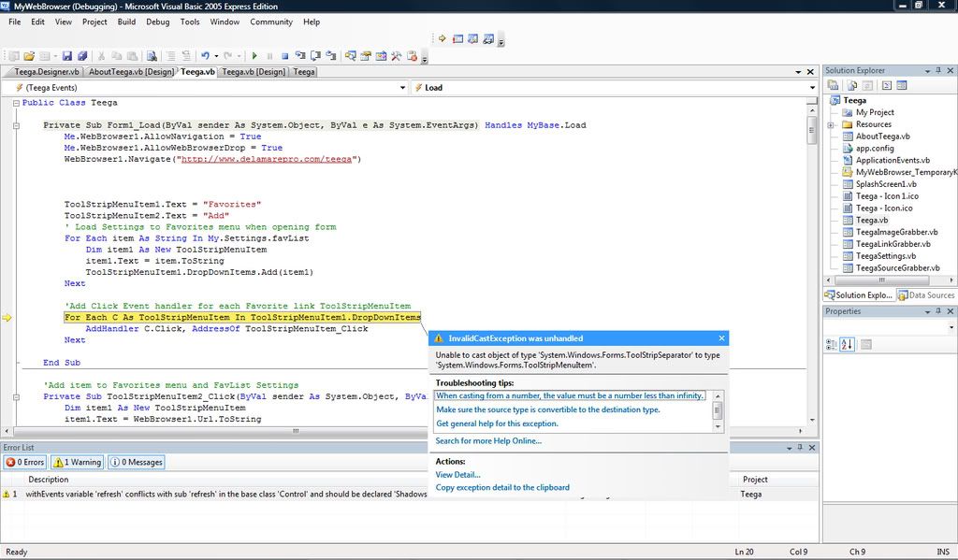Click the Save All toolbar icon

point(82,56)
